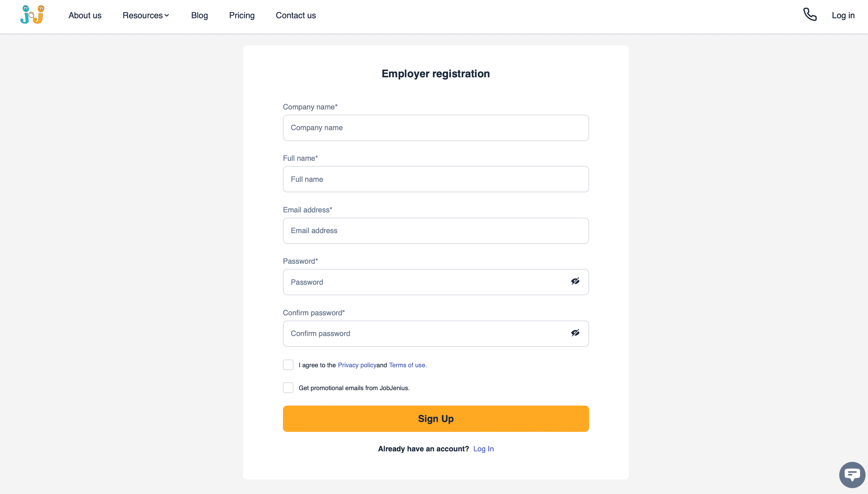Click the JobJenius logo icon top left
The width and height of the screenshot is (868, 494).
pos(33,15)
